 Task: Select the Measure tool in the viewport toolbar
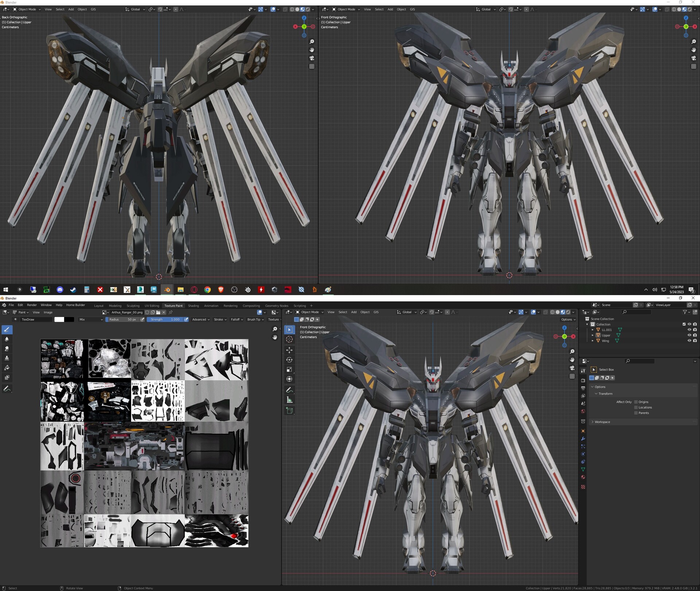(289, 399)
